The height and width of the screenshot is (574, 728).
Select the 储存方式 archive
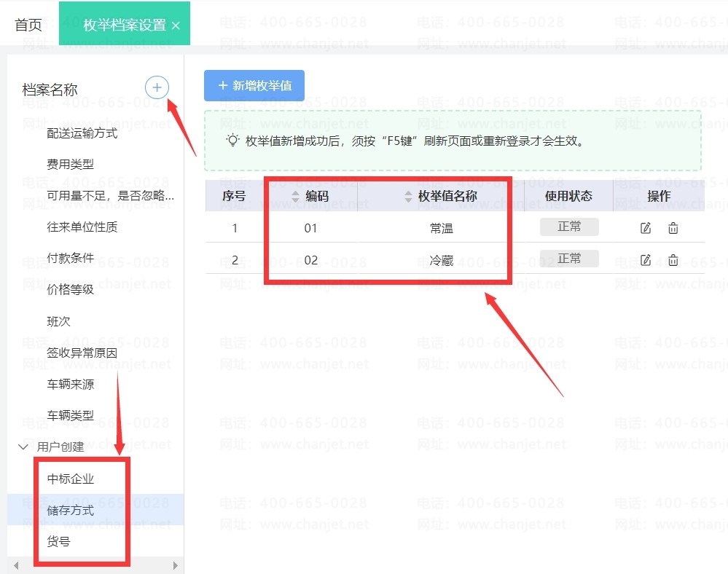click(x=70, y=511)
